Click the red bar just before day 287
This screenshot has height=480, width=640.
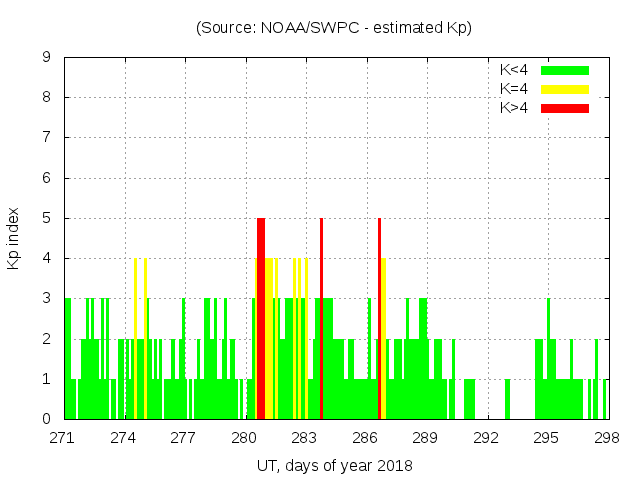379,318
